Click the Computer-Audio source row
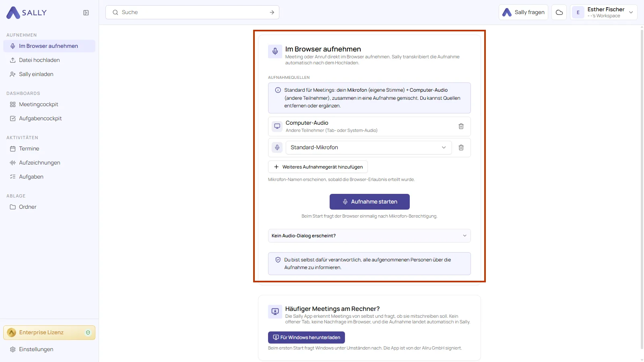Image resolution: width=644 pixels, height=362 pixels. click(369, 126)
